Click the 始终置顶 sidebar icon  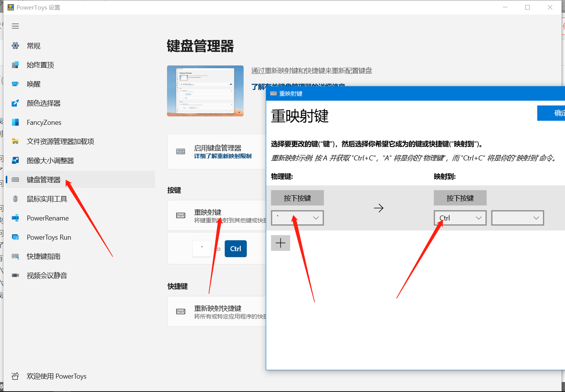pos(15,65)
